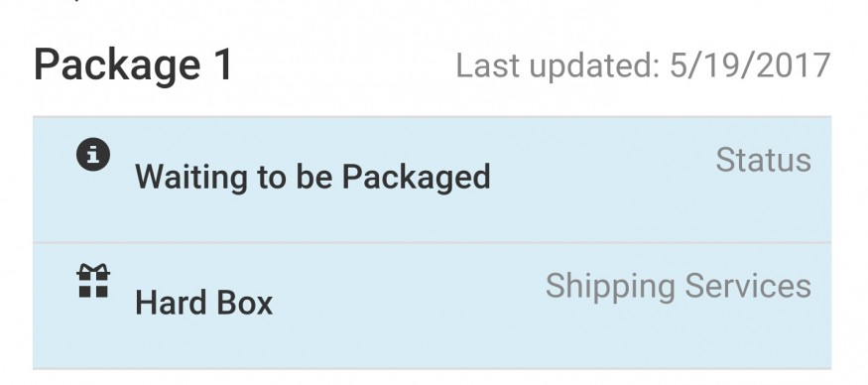The width and height of the screenshot is (868, 385).
Task: Click the word Services on the right
Action: (x=748, y=286)
